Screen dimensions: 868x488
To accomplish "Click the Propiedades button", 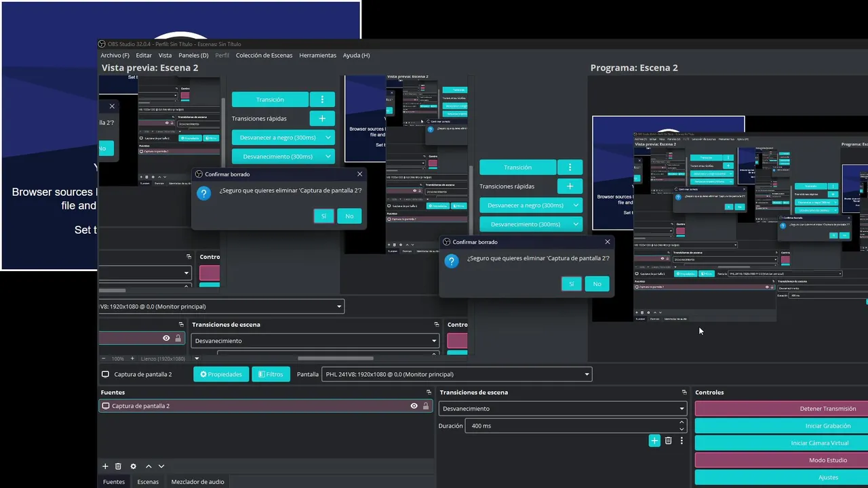I will pos(221,374).
